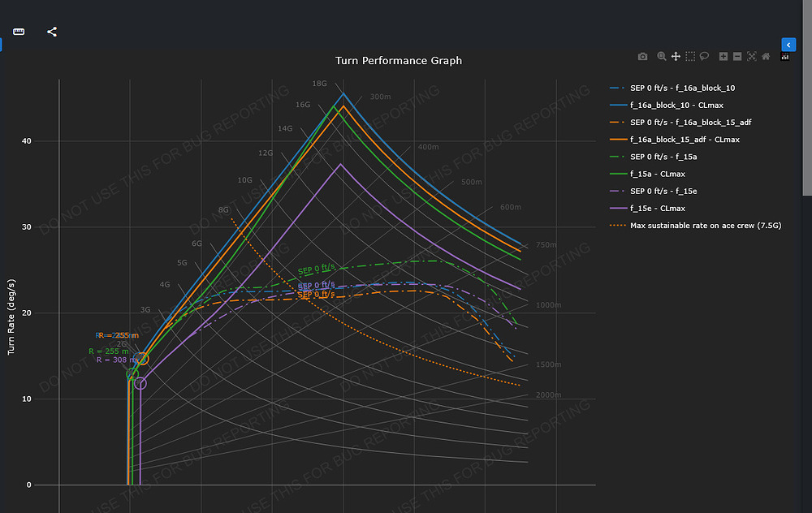812x513 pixels.
Task: Click the green circle marker on the f_15a curve
Action: click(132, 373)
